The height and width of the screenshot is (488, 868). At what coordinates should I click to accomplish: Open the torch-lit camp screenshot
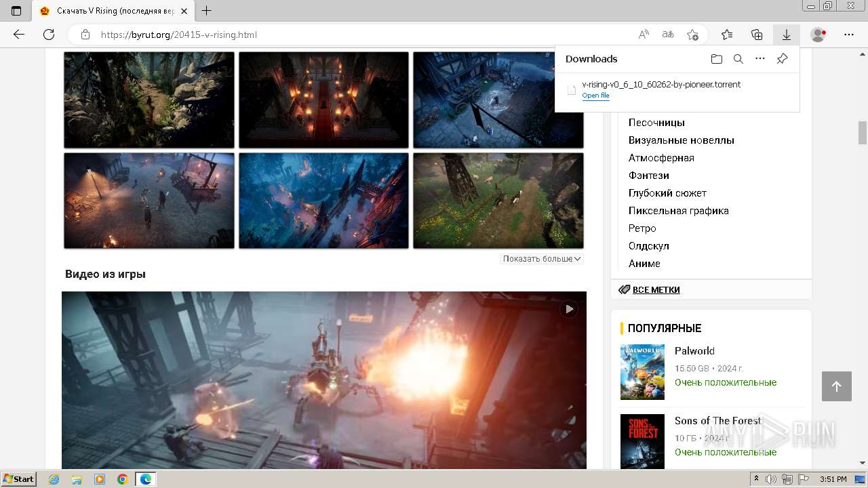click(149, 201)
